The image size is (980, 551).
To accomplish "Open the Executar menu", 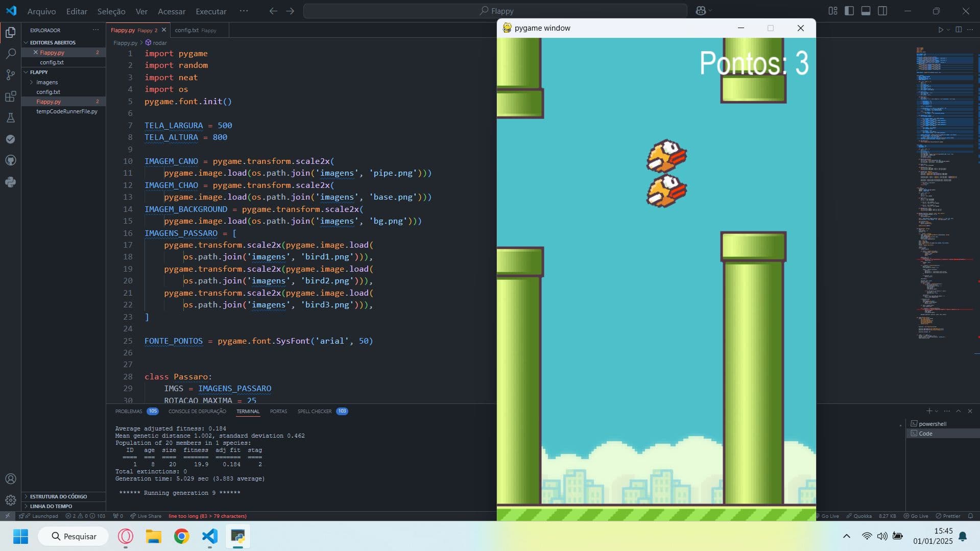I will point(211,11).
